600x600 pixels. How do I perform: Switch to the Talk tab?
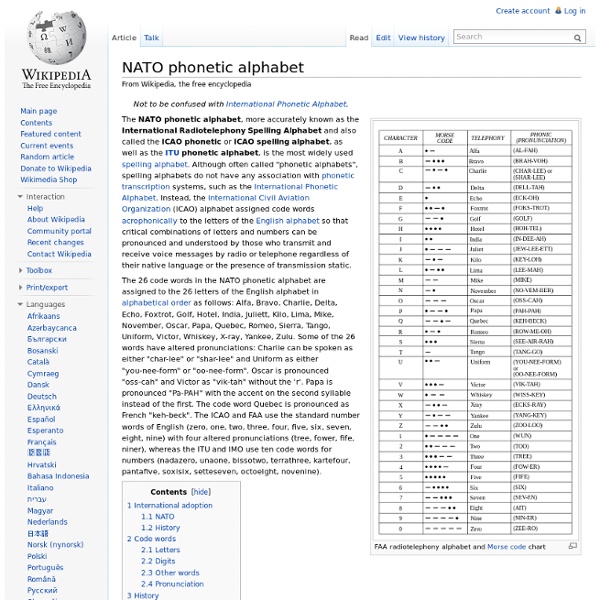point(151,38)
